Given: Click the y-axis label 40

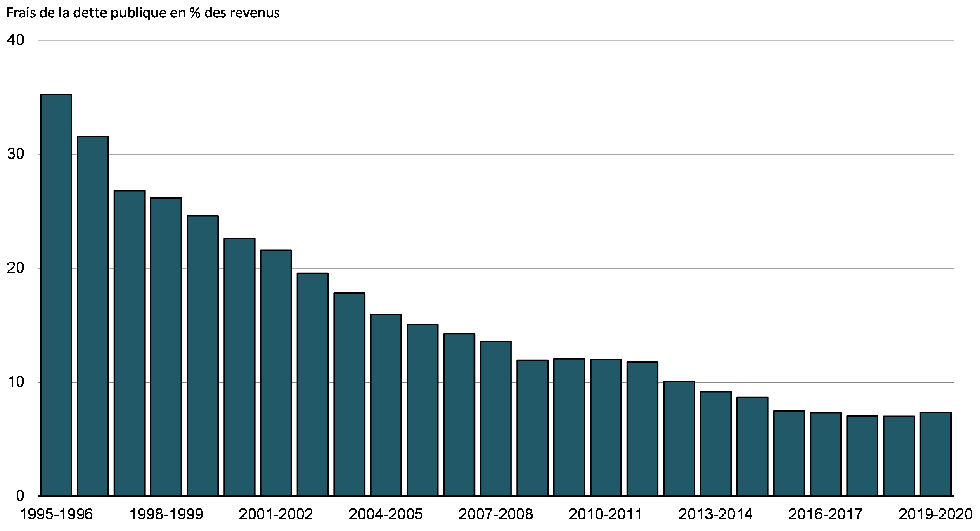Looking at the screenshot, I should (x=16, y=40).
